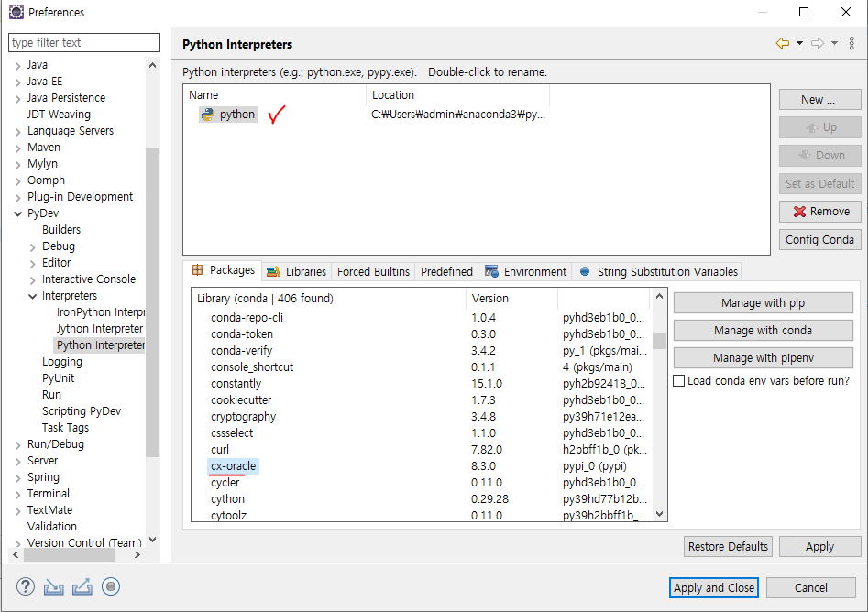The height and width of the screenshot is (612, 868).
Task: Expand the Spring tree node
Action: (17, 478)
